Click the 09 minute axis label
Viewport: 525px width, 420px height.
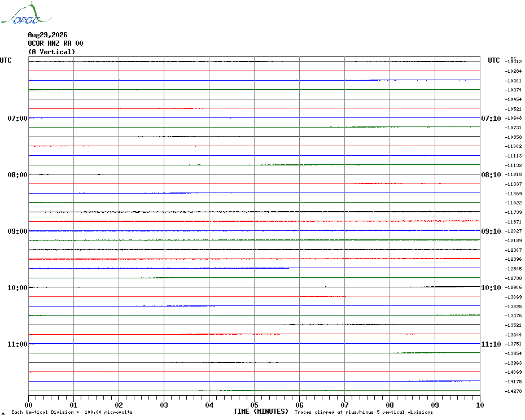435,405
